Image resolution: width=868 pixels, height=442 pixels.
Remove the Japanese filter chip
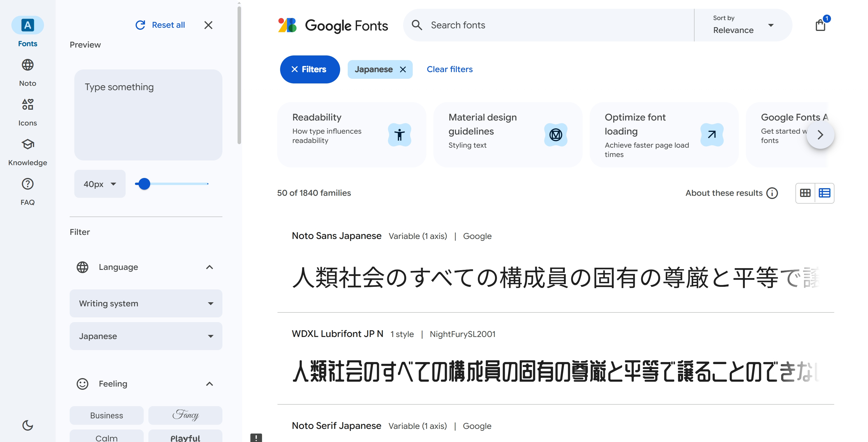[x=403, y=69]
